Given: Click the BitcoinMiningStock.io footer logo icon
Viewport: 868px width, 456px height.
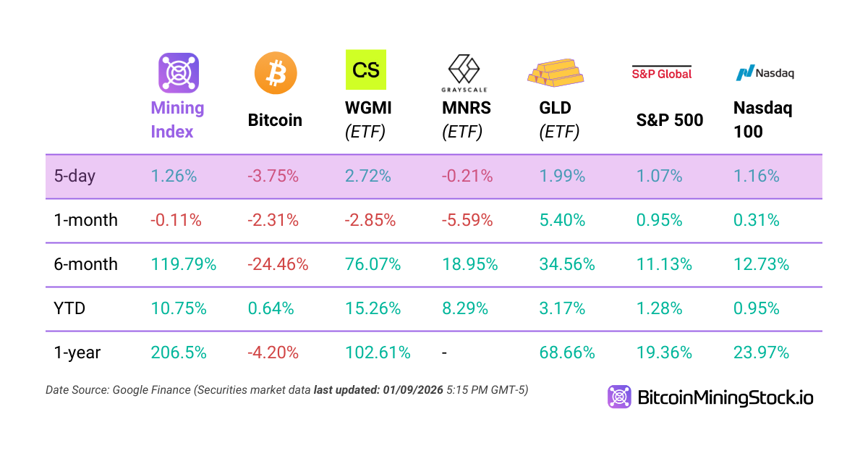Looking at the screenshot, I should click(619, 397).
